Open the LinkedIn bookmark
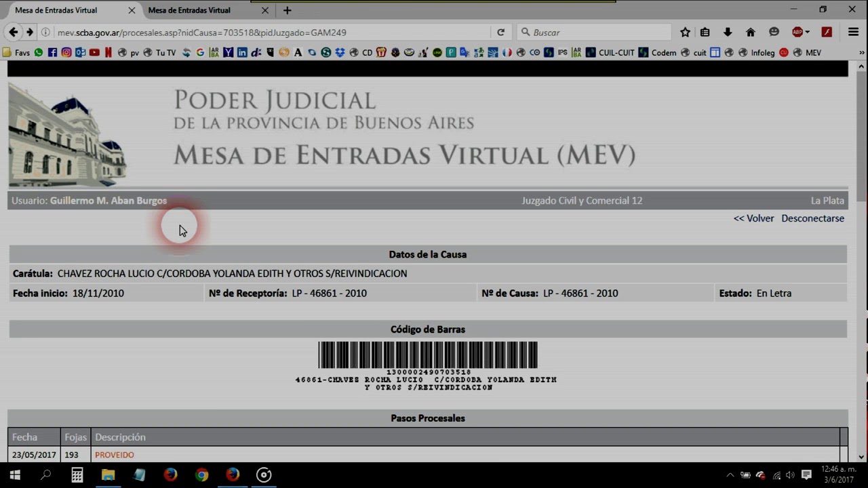The height and width of the screenshot is (488, 868). [242, 52]
